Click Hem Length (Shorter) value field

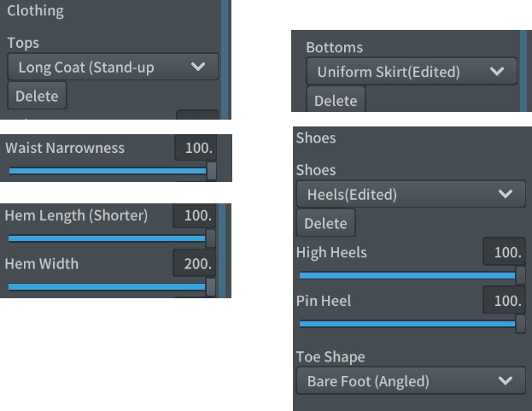tap(196, 216)
